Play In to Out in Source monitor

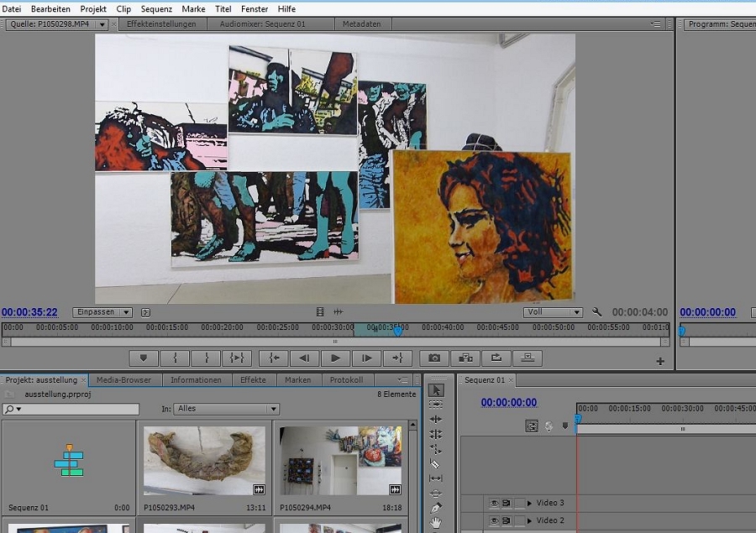click(x=237, y=358)
